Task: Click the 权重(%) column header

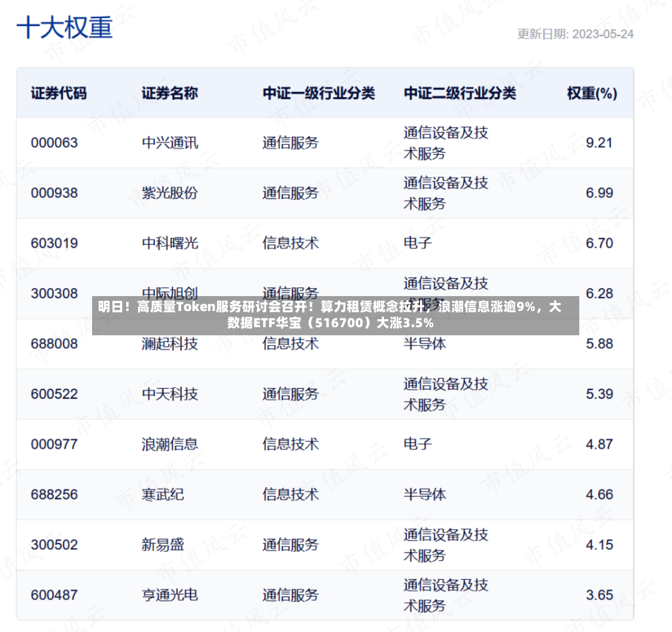Action: 592,93
